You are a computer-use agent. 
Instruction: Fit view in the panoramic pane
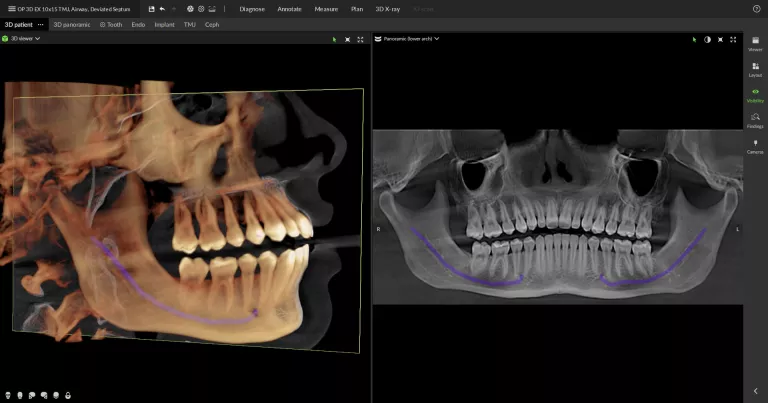[720, 39]
